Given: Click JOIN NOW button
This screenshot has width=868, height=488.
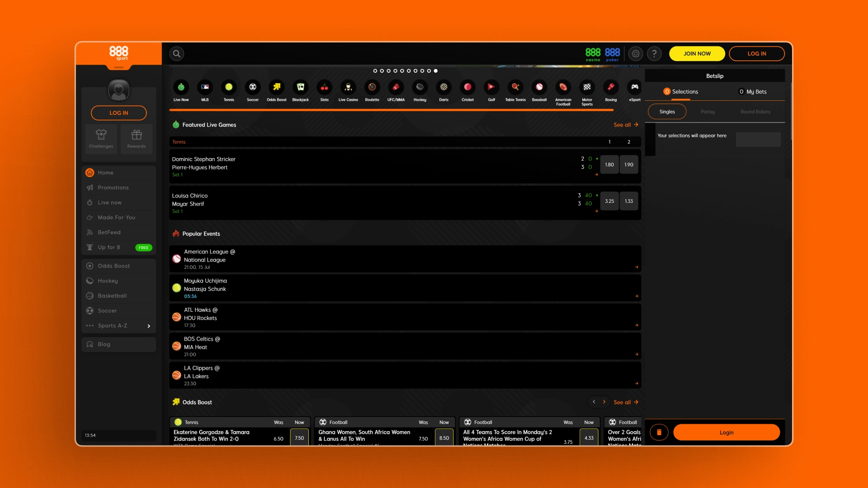Looking at the screenshot, I should tap(697, 54).
